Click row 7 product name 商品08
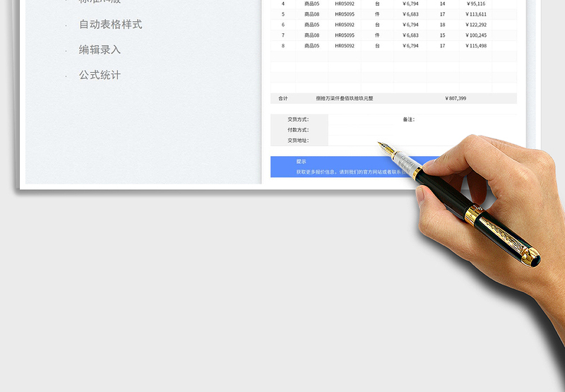Image resolution: width=565 pixels, height=392 pixels. pos(311,35)
